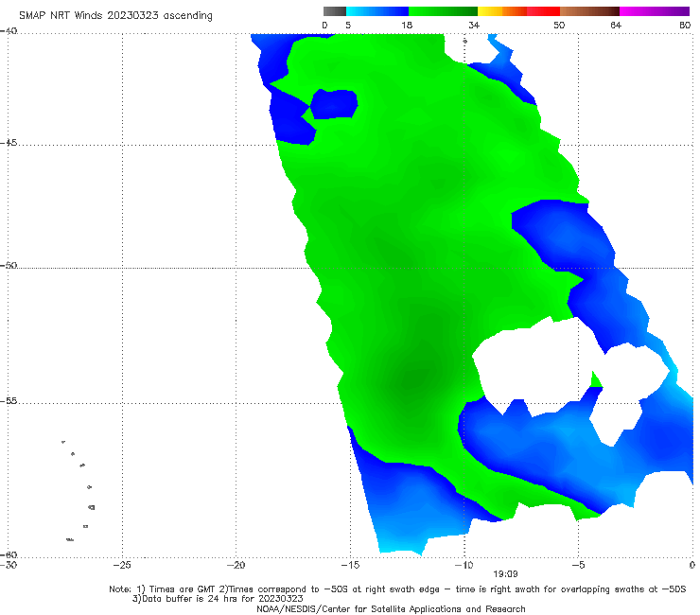This screenshot has height=615, width=700.
Task: Click the color bar label 34
Action: coord(474,25)
